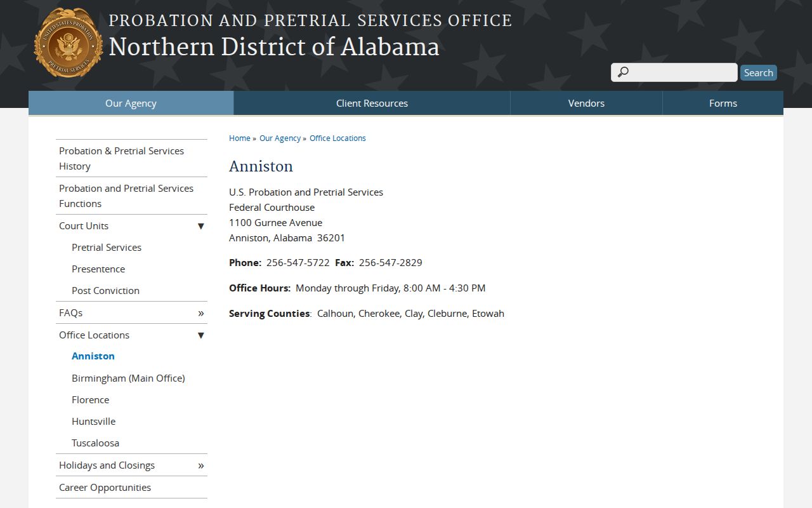Click the magnifier icon in search box
812x508 pixels.
pos(623,72)
